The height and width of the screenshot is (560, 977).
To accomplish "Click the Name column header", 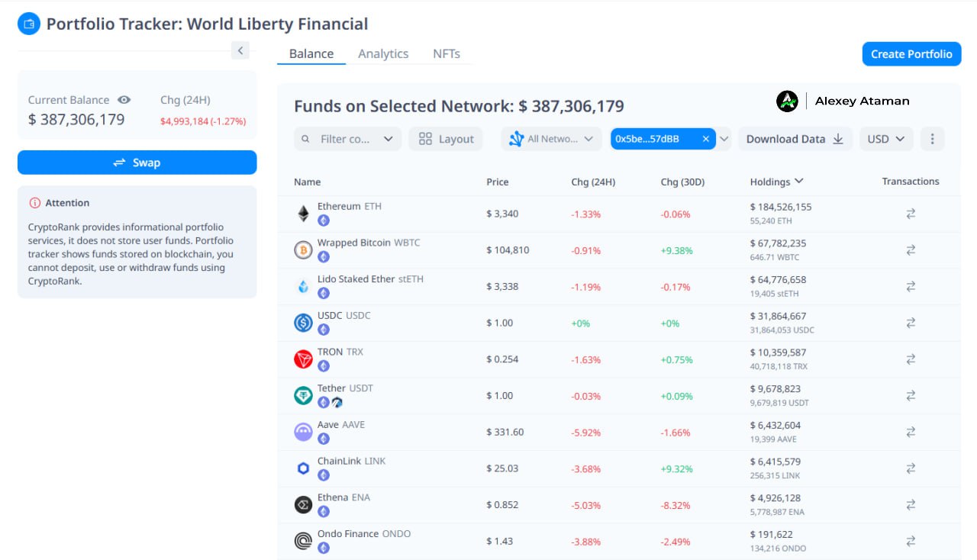I will (307, 182).
